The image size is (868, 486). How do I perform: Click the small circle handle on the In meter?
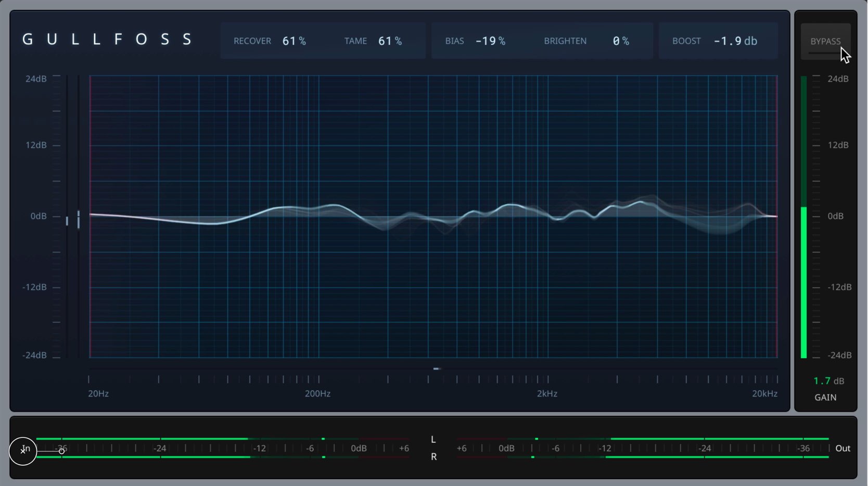[61, 451]
